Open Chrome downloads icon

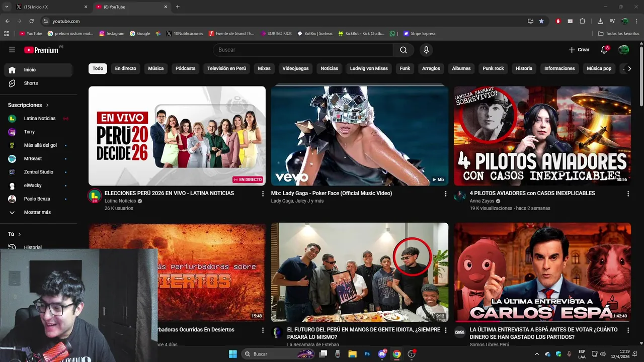pos(600,21)
